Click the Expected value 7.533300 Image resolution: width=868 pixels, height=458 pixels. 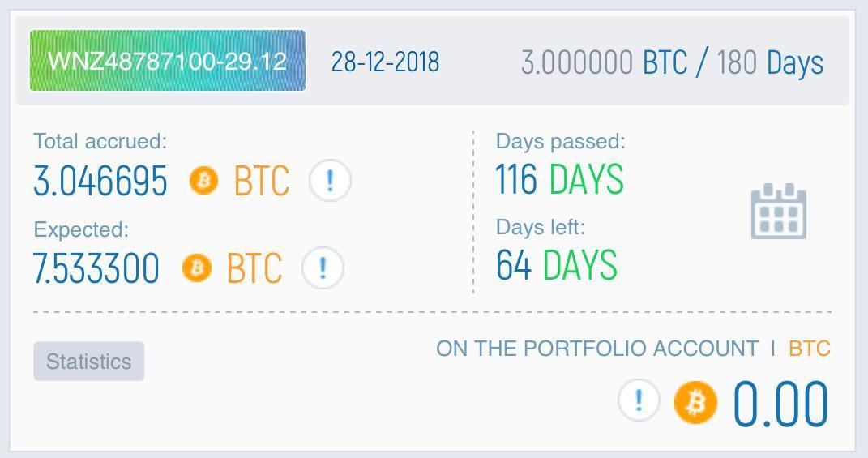click(x=96, y=268)
